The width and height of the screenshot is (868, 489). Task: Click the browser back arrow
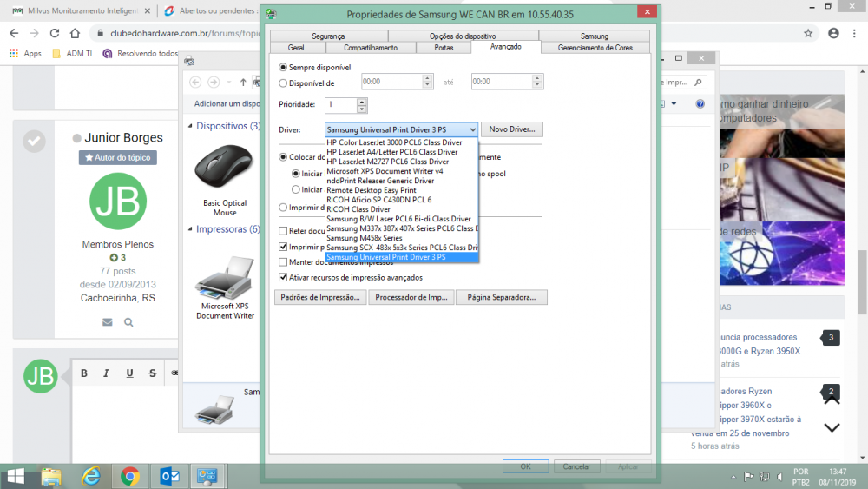[14, 33]
